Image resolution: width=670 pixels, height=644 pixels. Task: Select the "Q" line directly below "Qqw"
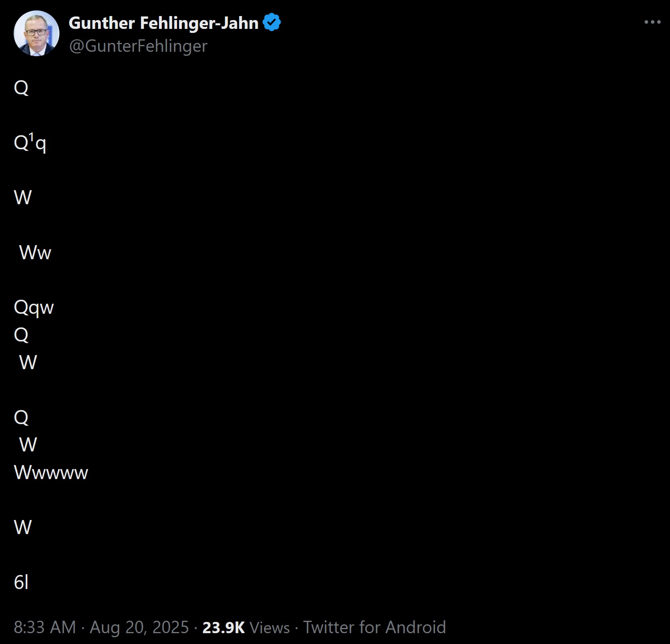(21, 335)
